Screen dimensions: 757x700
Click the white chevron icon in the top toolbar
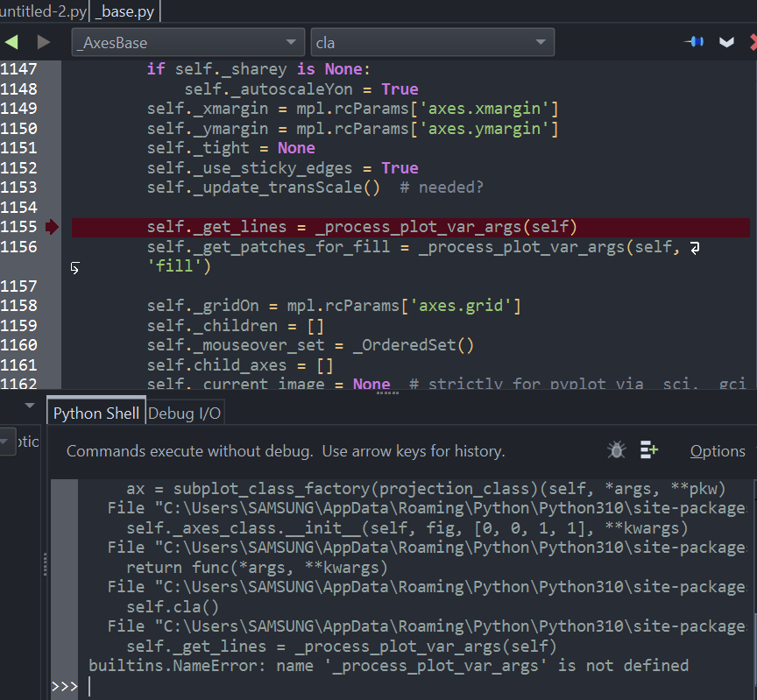click(727, 40)
